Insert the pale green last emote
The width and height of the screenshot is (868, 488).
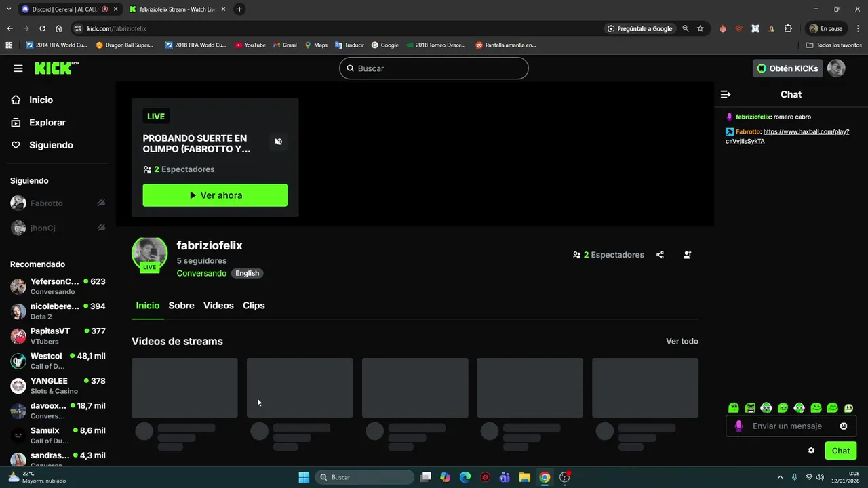[x=848, y=407]
